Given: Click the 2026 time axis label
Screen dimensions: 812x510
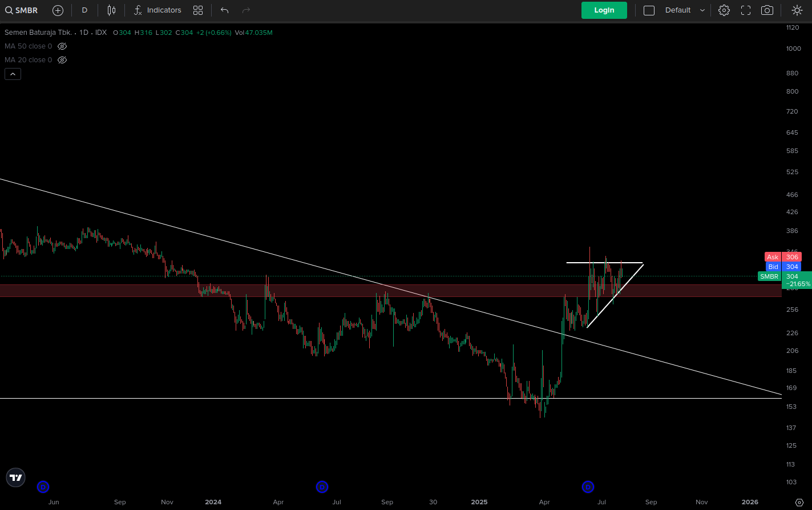Looking at the screenshot, I should pos(750,503).
